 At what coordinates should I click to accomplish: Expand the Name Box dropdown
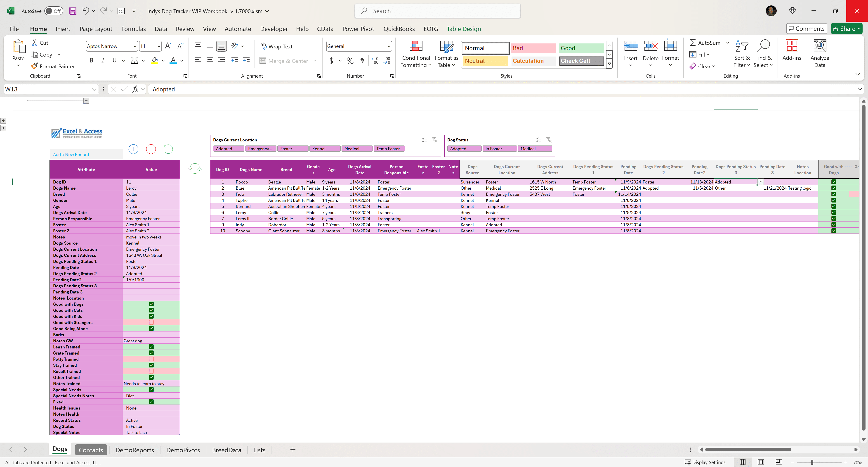(x=94, y=89)
